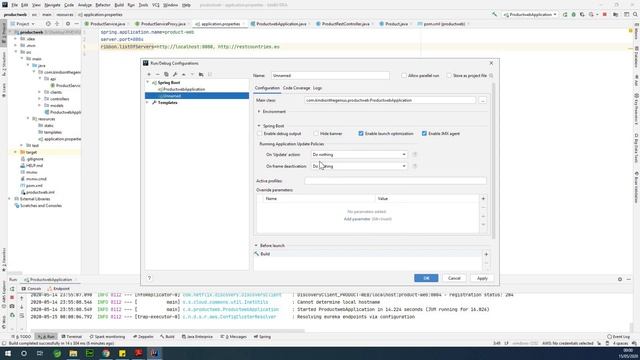Collapse the Spring Boot settings section
This screenshot has height=360, width=640.
(x=259, y=126)
